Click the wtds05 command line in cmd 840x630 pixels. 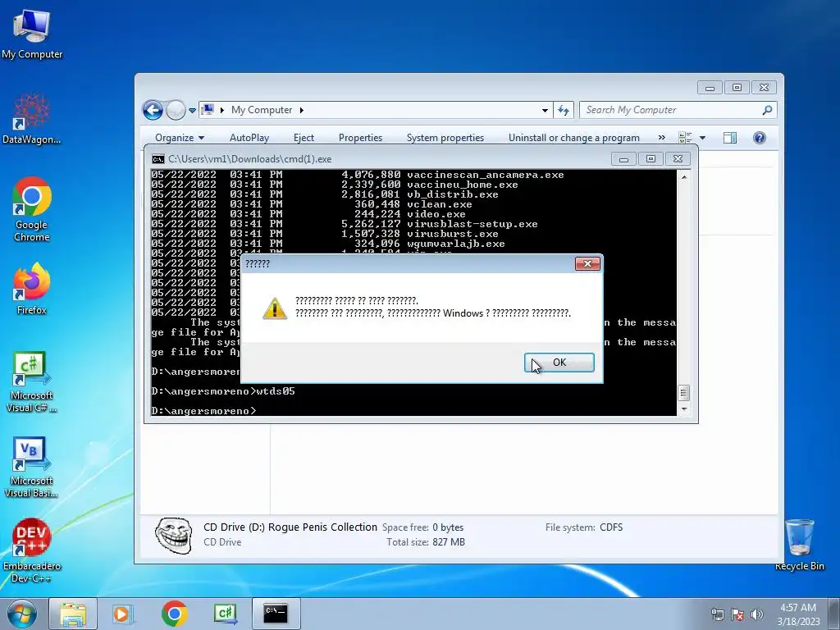click(x=223, y=391)
